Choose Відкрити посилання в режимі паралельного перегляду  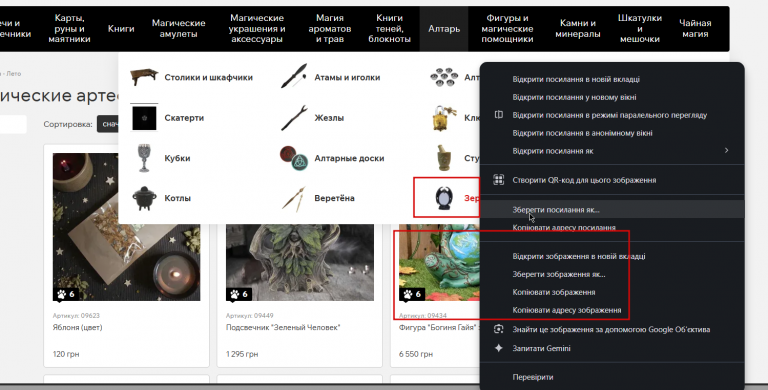(610, 115)
